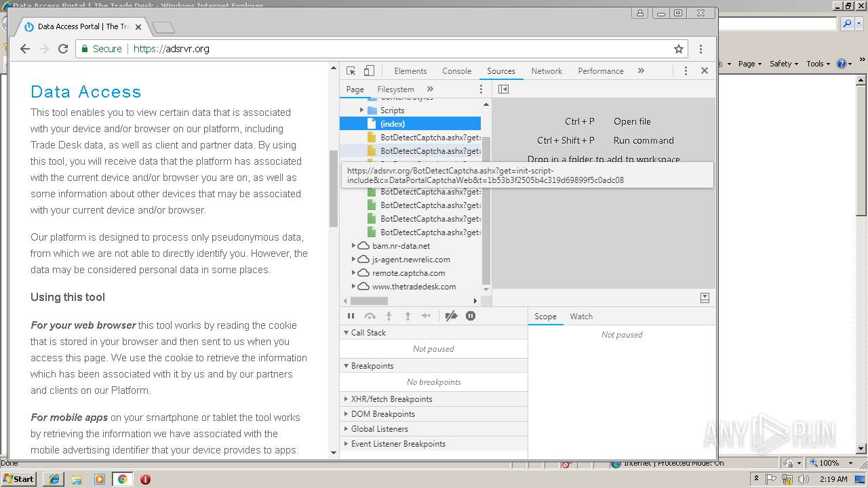The height and width of the screenshot is (488, 868).
Task: Open the Network tab
Action: pos(547,70)
